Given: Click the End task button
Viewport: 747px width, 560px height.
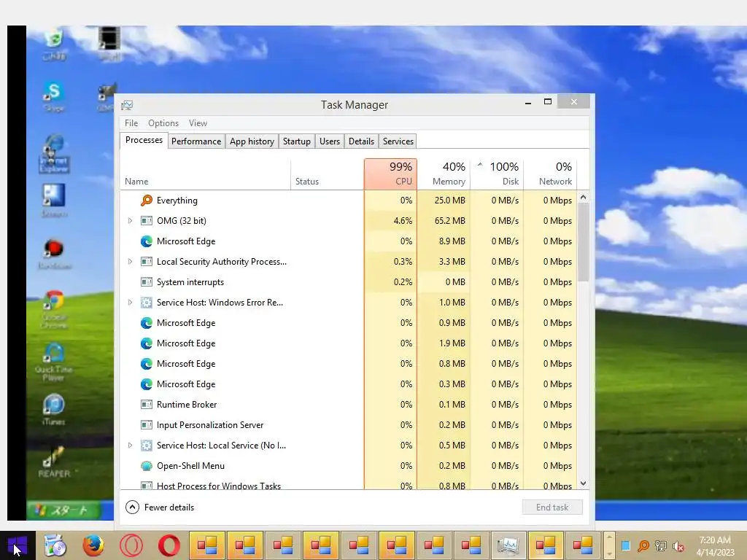Looking at the screenshot, I should click(x=552, y=507).
